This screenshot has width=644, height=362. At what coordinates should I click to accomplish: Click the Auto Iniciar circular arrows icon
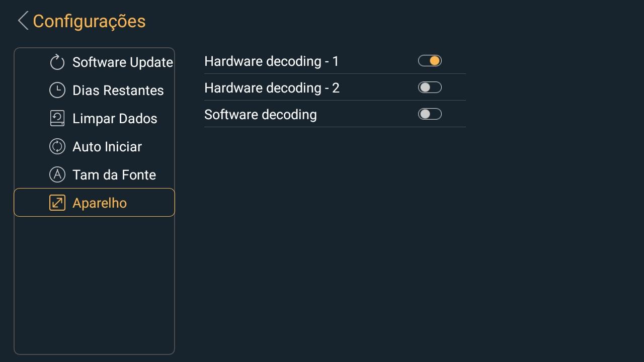tap(57, 147)
